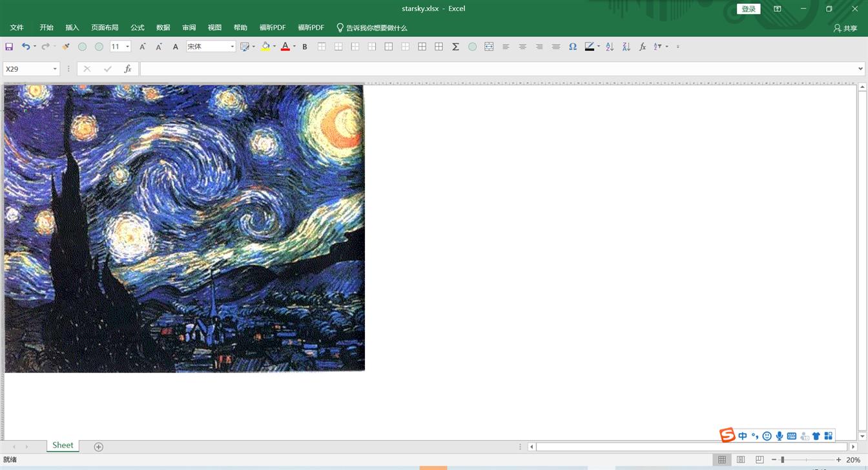The width and height of the screenshot is (868, 470).
Task: Cancel formula entry with X
Action: coord(87,69)
